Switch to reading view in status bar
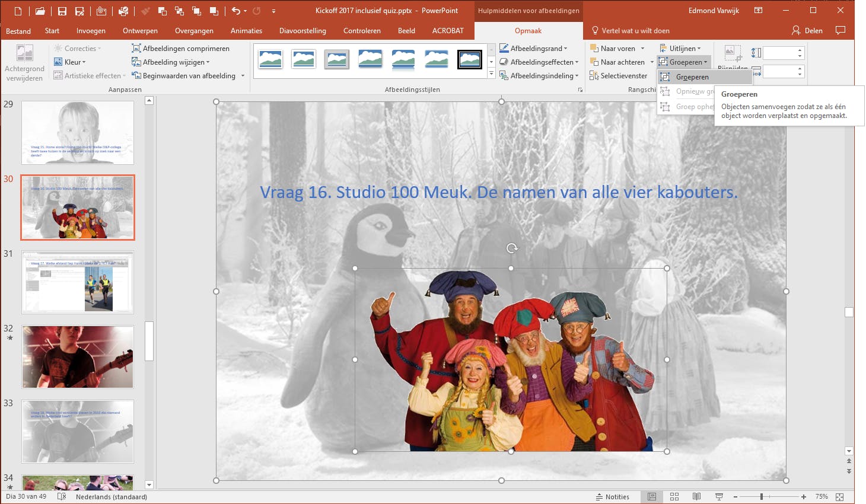866x504 pixels. [696, 497]
